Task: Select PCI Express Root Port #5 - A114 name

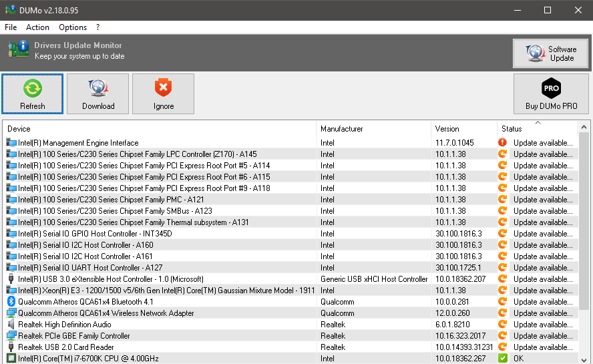Action: click(x=144, y=166)
